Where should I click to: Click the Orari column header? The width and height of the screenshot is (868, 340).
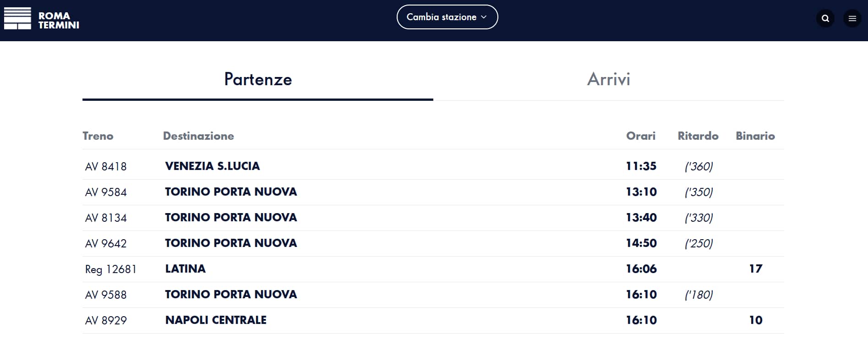click(640, 136)
